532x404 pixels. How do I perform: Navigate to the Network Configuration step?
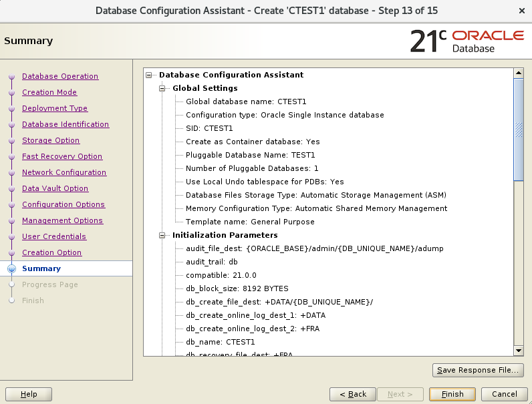click(x=64, y=172)
